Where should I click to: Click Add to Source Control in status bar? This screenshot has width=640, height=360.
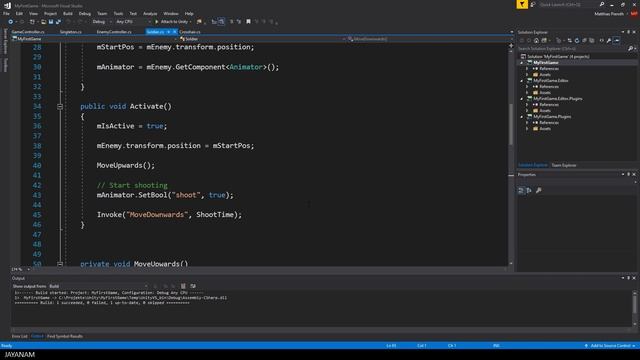click(610, 346)
